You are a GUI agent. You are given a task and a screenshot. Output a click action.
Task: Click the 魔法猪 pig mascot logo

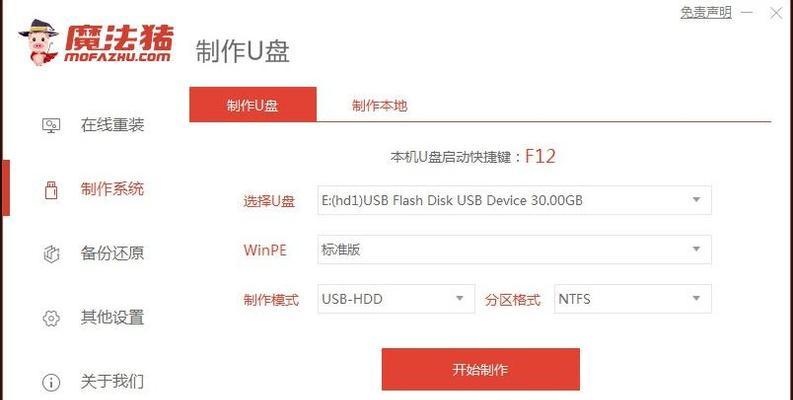(38, 42)
